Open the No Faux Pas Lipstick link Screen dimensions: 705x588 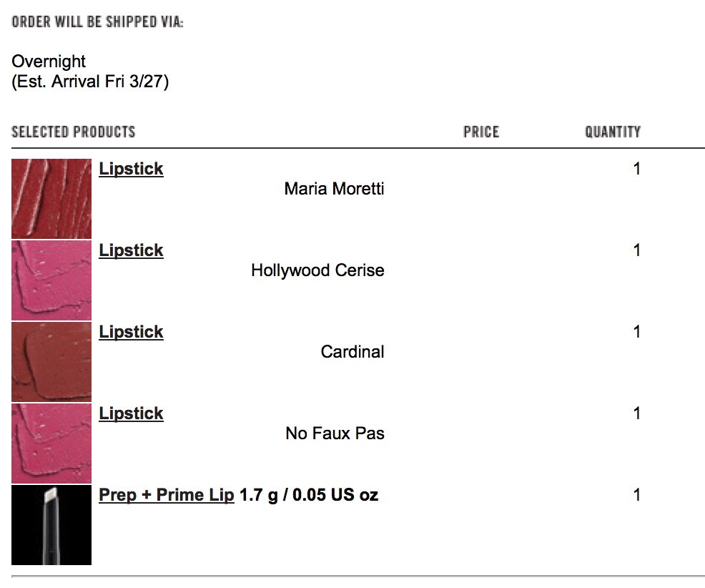(131, 413)
